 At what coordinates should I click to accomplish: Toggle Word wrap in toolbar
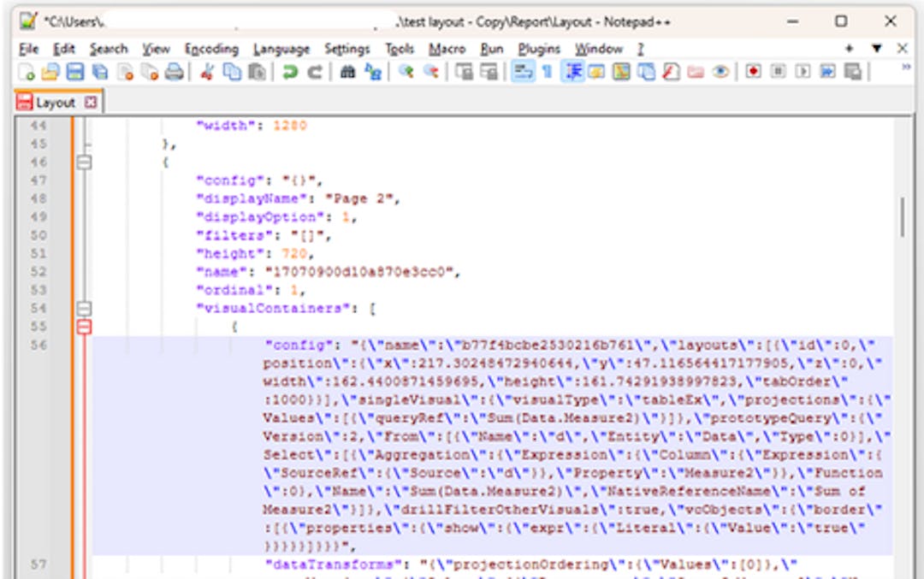pos(523,72)
